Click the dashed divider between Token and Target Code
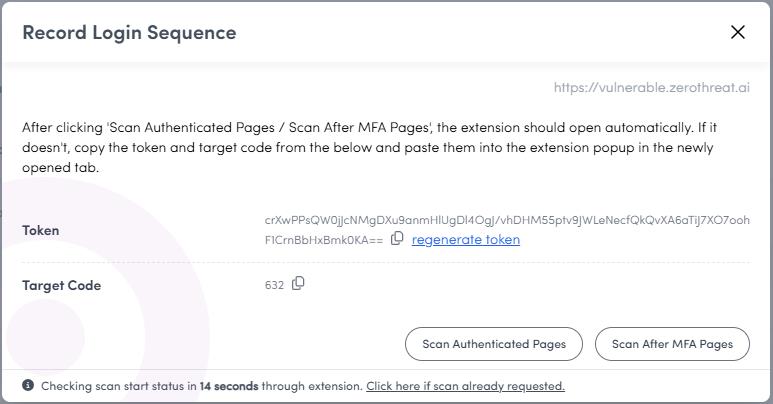Viewport: 773px width, 404px height. click(386, 262)
